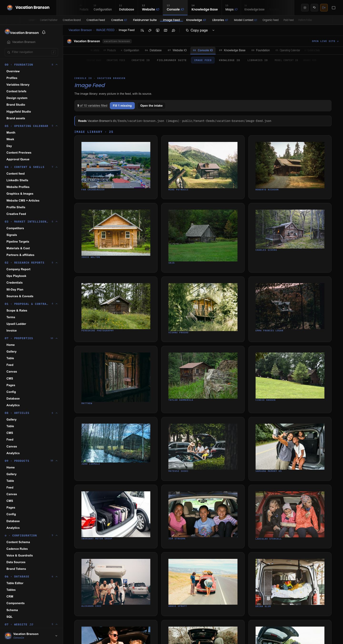This screenshot has height=644, width=343.
Task: Click the IMAGE FEED breadcrumb link
Action: [x=105, y=30]
